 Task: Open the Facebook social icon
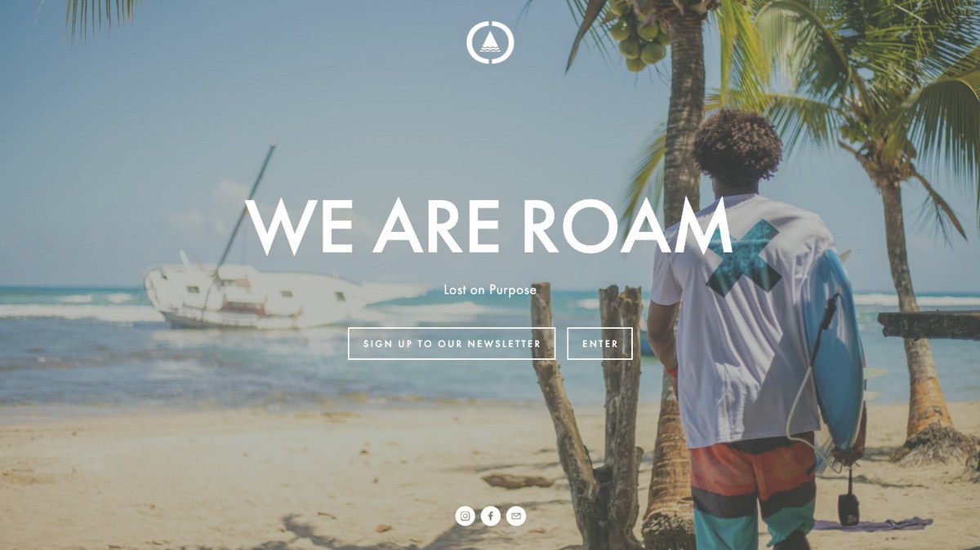(490, 516)
